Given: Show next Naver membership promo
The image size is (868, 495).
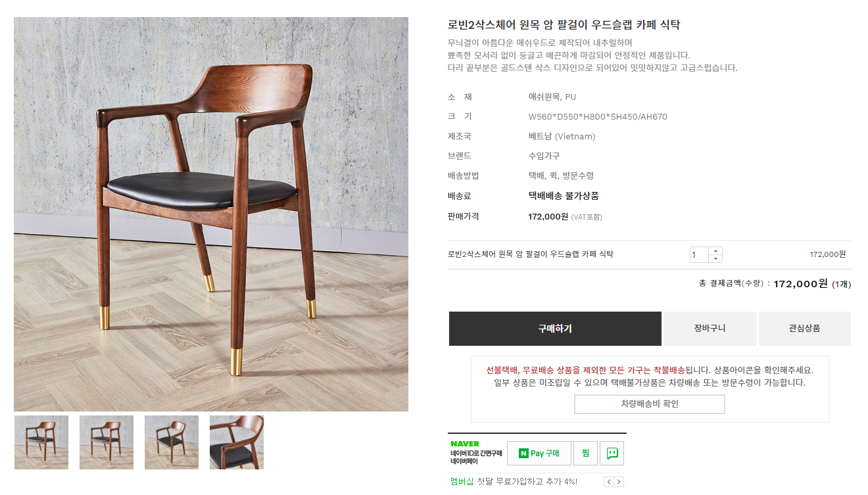Looking at the screenshot, I should pyautogui.click(x=619, y=482).
